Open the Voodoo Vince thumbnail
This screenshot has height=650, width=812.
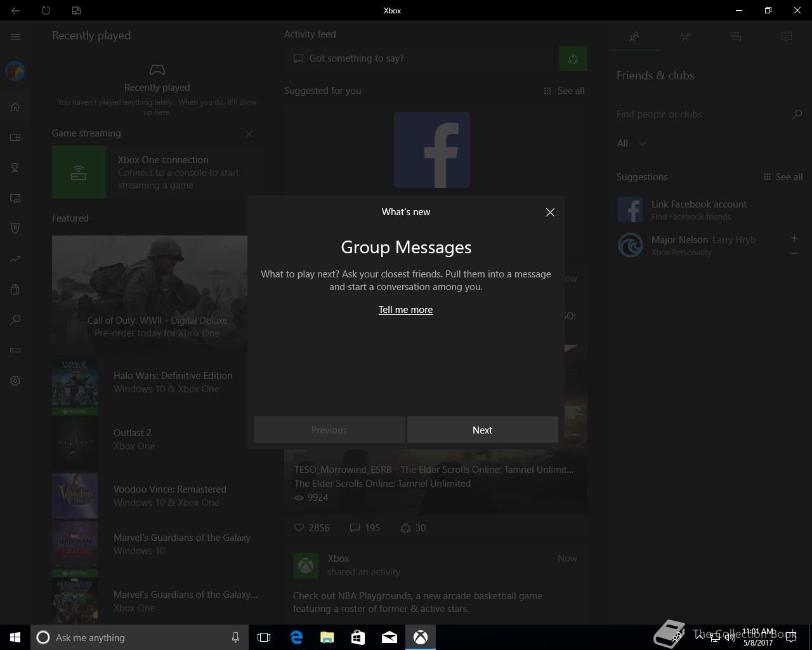tap(75, 496)
